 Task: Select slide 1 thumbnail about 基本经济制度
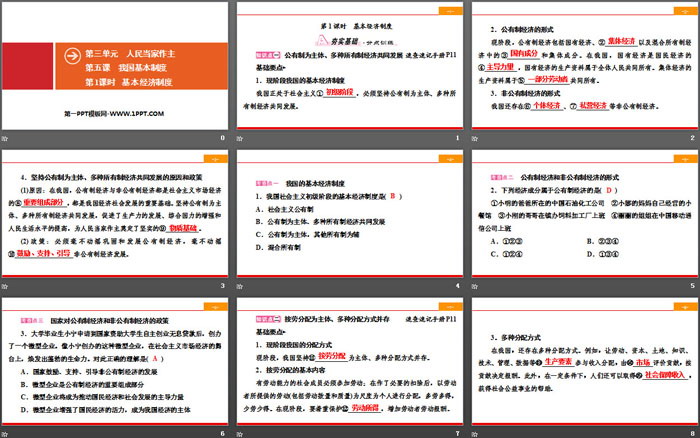(350, 66)
